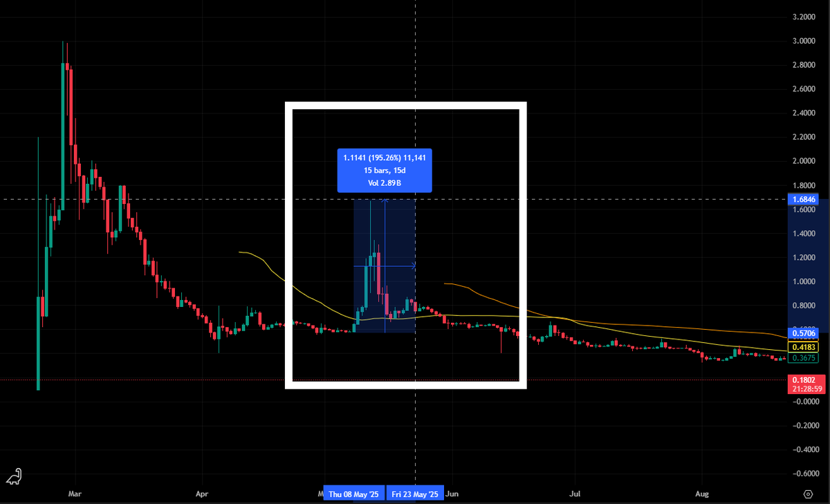Screen dimensions: 830x504
Task: Click the '15 bars, 15d' measurement text
Action: (x=385, y=170)
